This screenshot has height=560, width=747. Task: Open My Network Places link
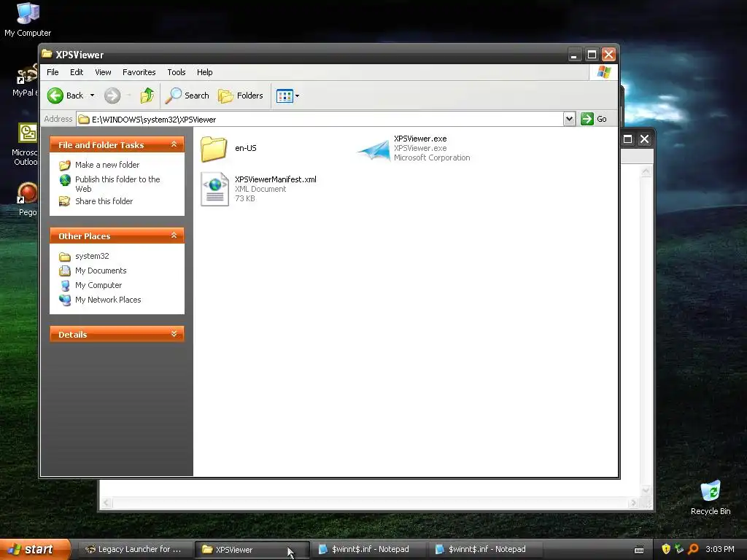[108, 300]
